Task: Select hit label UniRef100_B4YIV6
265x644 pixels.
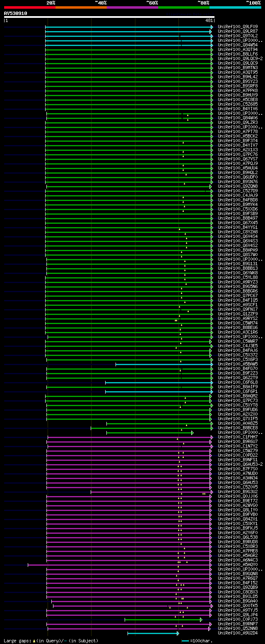Action: (238, 109)
